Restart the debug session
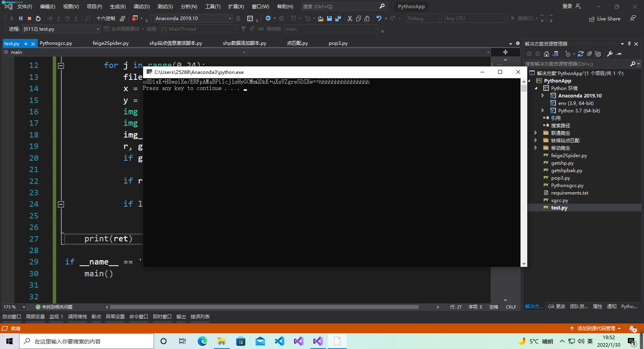Viewport: 644px width, 349px height. coord(38,18)
